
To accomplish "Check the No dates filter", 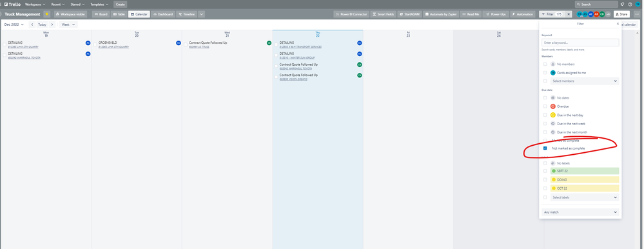I will pos(545,98).
